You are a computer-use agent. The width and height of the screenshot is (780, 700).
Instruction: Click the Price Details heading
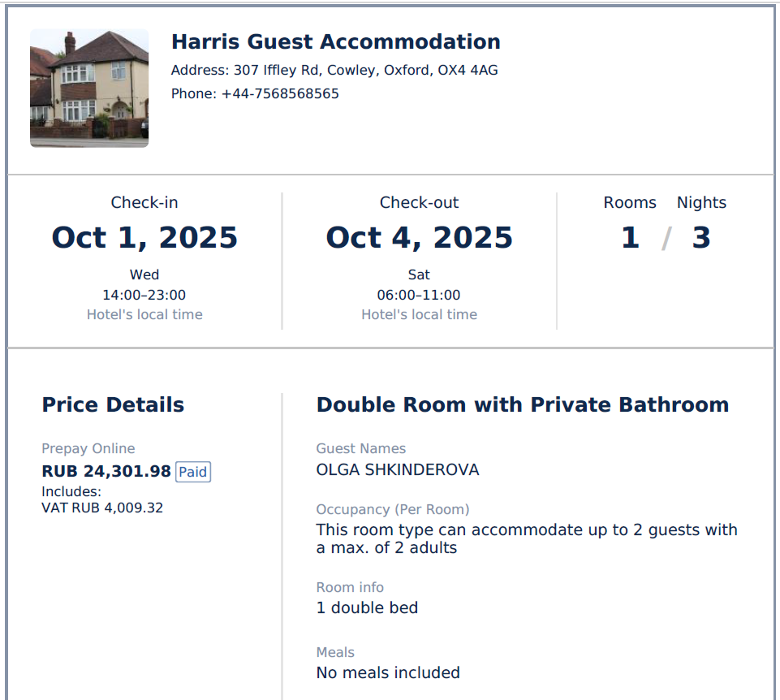(x=113, y=405)
